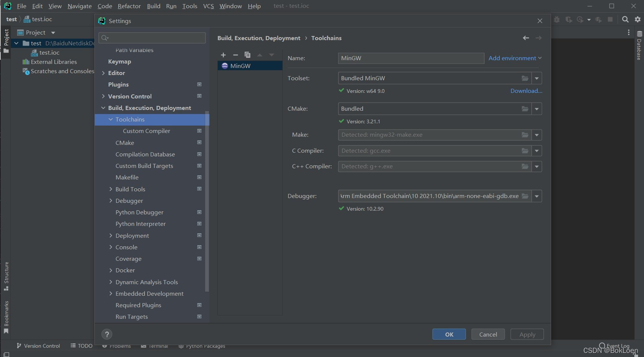Move toolchain down in list
This screenshot has height=357, width=644.
click(272, 55)
